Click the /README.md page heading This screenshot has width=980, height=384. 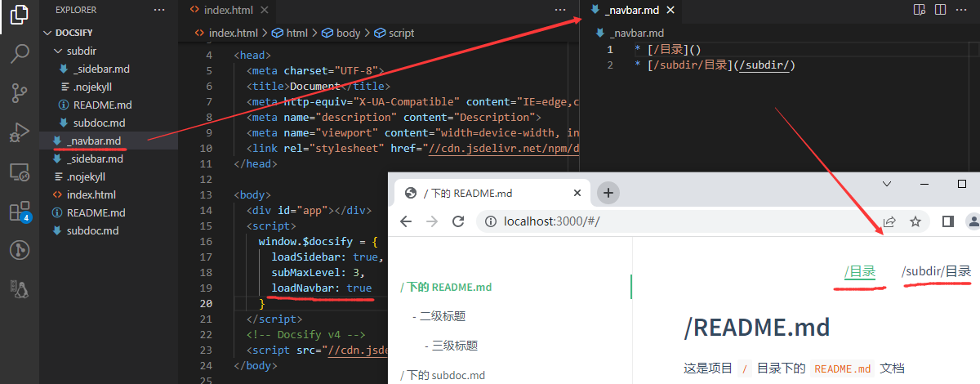pos(757,327)
